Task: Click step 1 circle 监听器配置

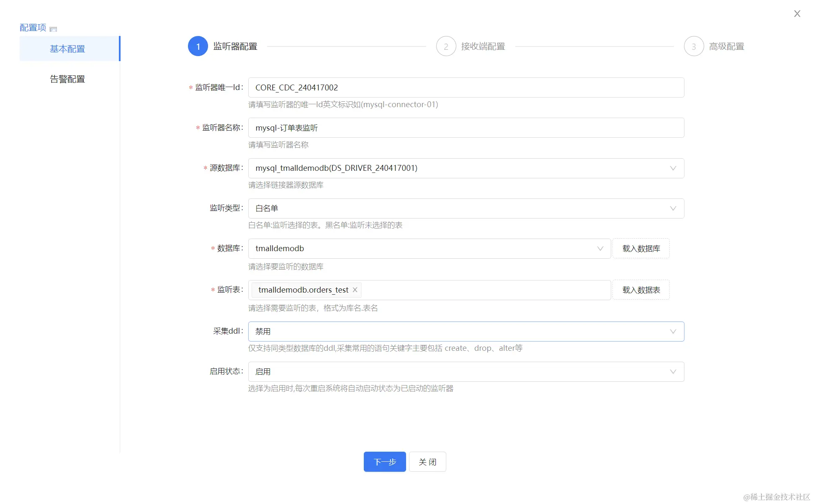Action: coord(198,46)
